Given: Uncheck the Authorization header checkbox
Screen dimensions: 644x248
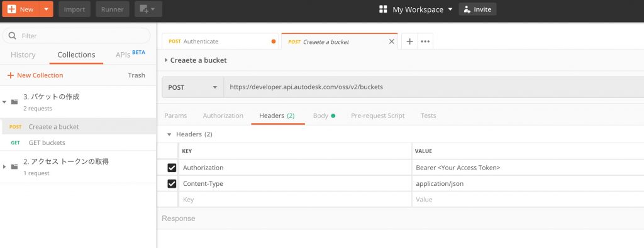Looking at the screenshot, I should pos(172,168).
